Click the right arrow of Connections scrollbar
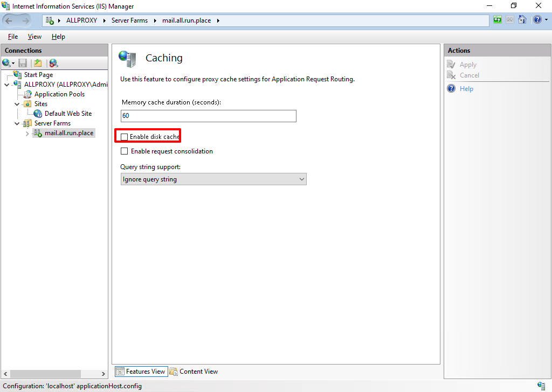 coord(103,374)
